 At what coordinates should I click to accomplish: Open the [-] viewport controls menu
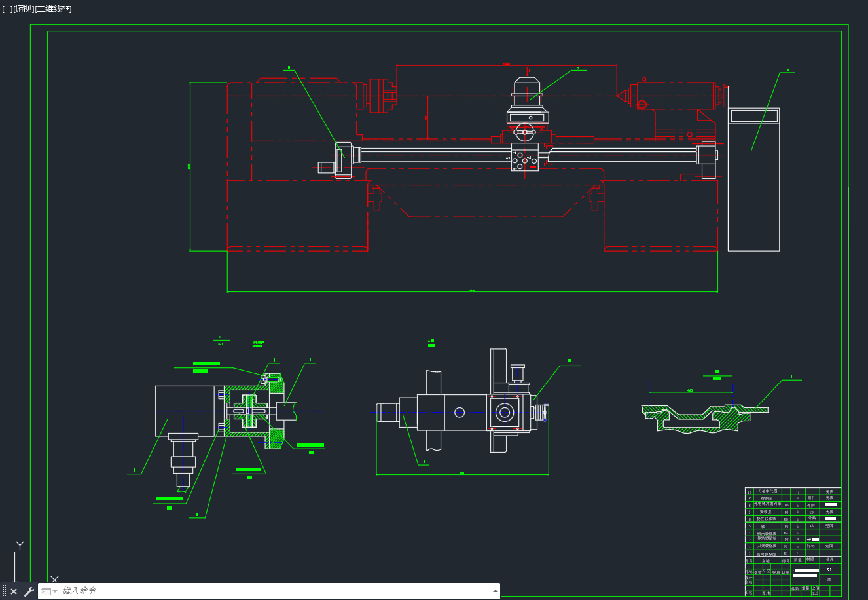(x=7, y=9)
